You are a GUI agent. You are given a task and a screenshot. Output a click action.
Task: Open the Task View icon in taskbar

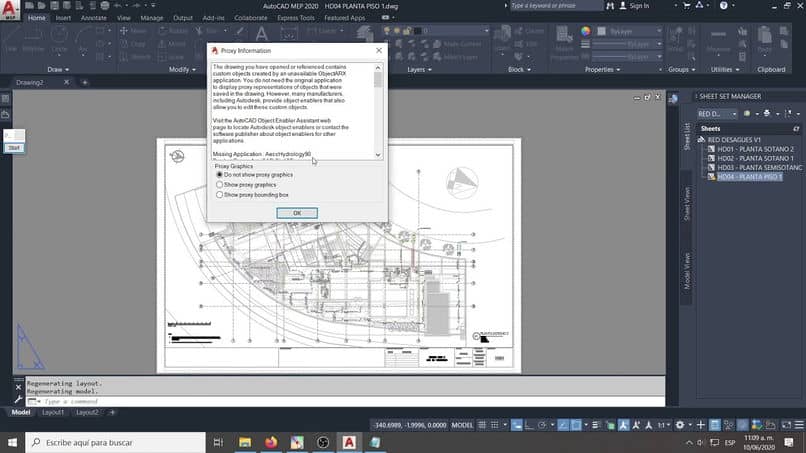coord(217,441)
